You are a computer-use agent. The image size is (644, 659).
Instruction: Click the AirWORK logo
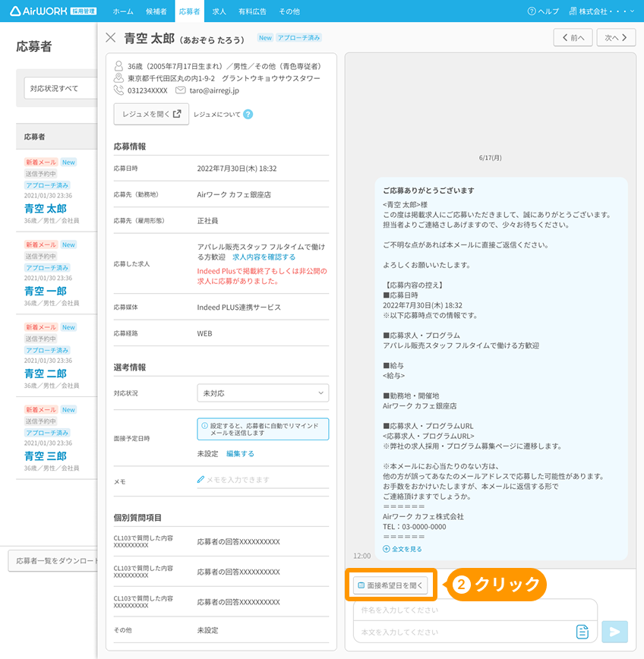(53, 11)
